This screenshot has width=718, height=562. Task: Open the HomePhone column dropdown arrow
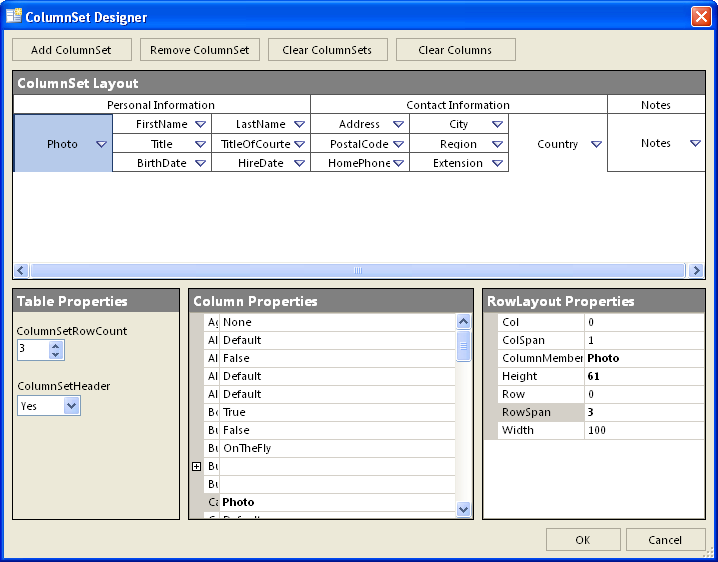click(398, 163)
